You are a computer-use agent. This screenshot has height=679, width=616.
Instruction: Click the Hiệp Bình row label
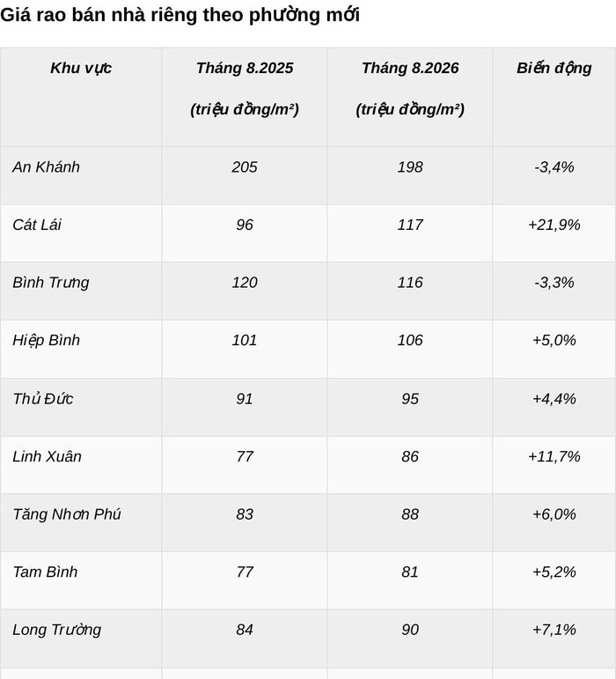[46, 340]
